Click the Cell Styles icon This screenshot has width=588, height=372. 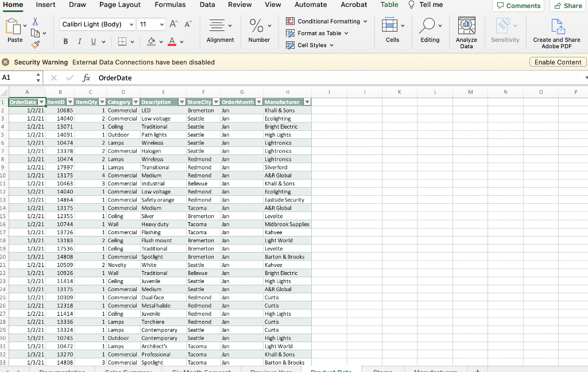click(290, 45)
